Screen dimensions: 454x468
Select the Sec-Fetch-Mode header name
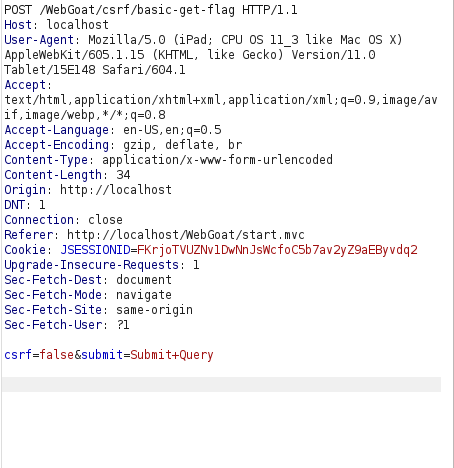point(53,295)
